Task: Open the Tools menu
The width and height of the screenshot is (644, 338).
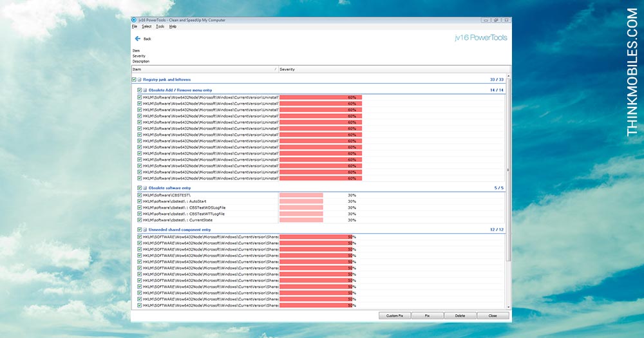Action: coord(160,26)
